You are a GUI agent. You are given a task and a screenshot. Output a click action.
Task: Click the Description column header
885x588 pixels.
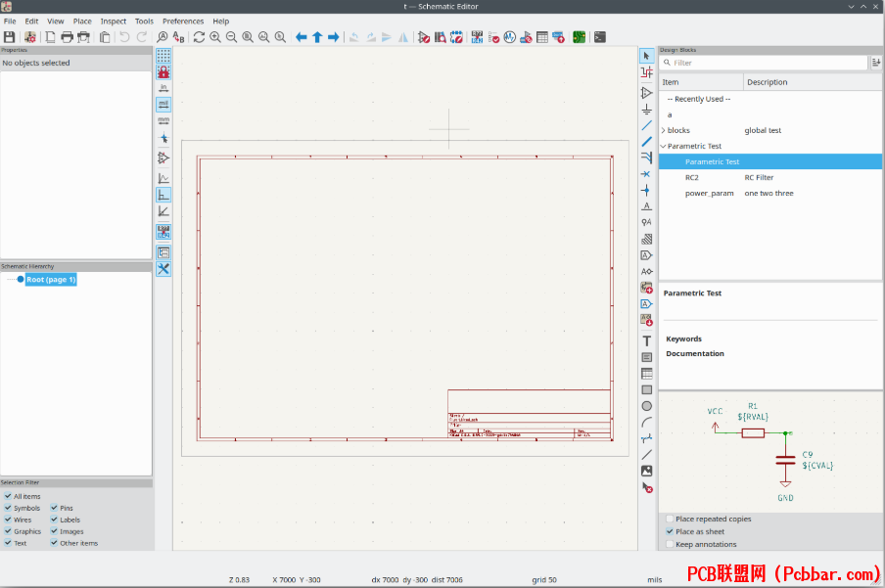(813, 82)
